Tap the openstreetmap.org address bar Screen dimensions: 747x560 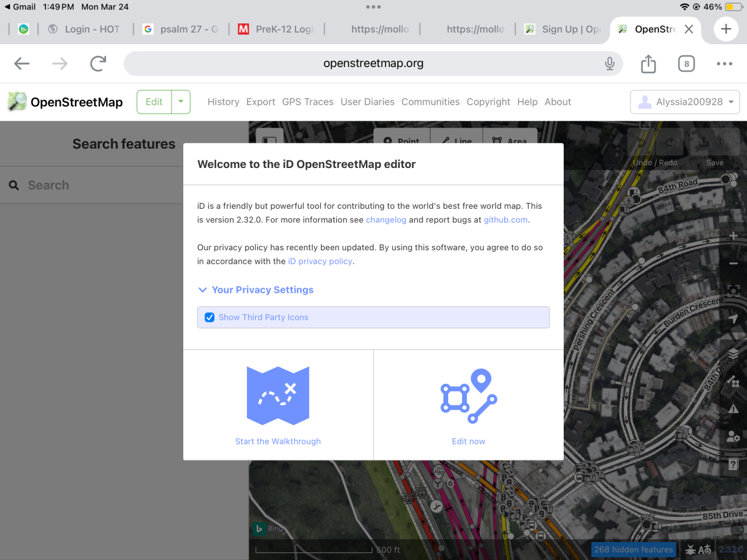[x=373, y=64]
